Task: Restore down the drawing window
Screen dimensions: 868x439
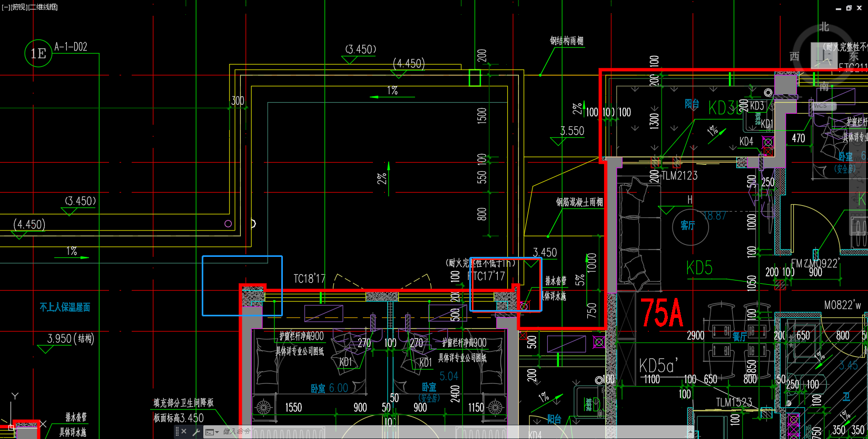Action: click(849, 8)
